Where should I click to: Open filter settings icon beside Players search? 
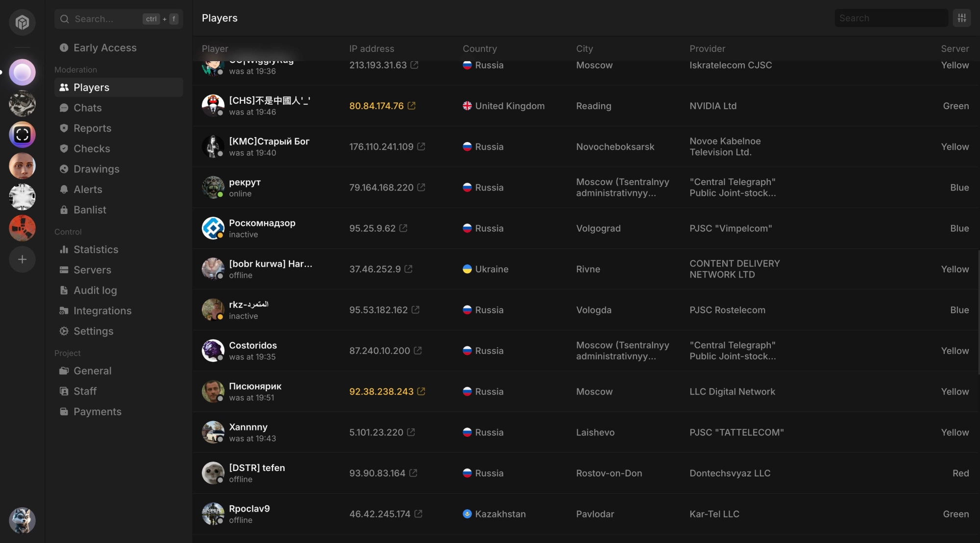(962, 18)
